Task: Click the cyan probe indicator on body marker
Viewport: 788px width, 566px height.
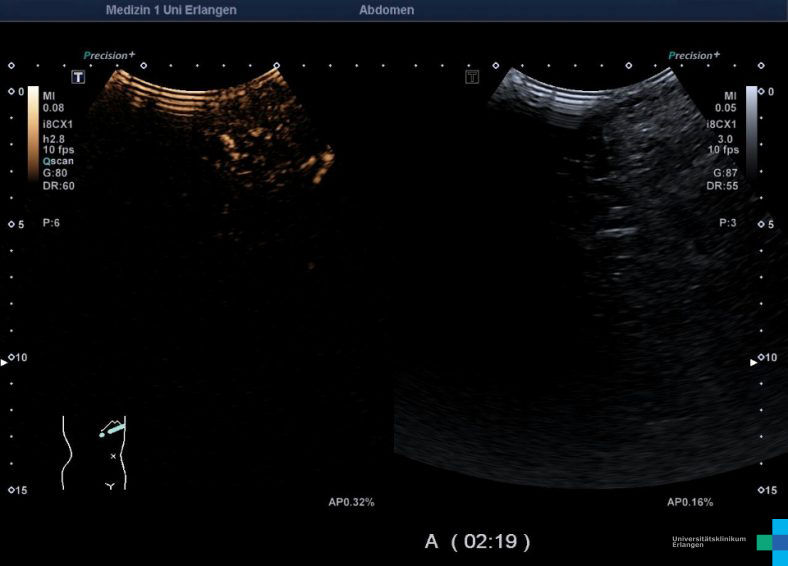Action: click(x=113, y=429)
